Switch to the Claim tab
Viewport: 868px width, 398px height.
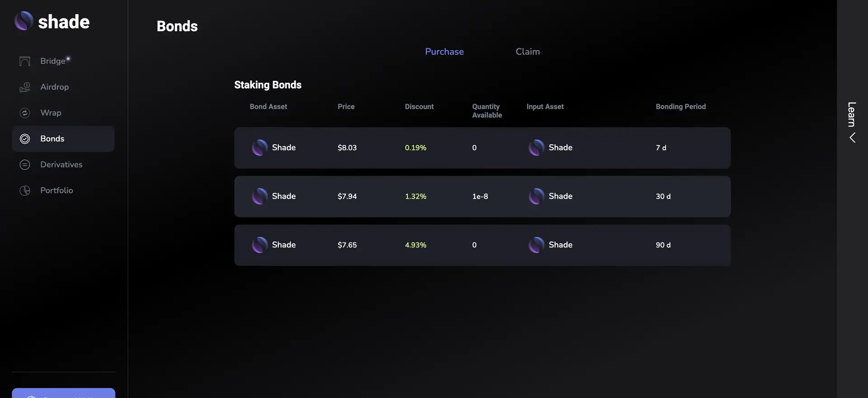coord(528,52)
